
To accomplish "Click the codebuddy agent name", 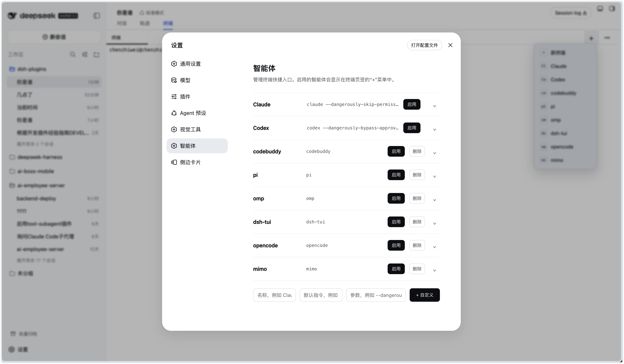I will [x=267, y=151].
